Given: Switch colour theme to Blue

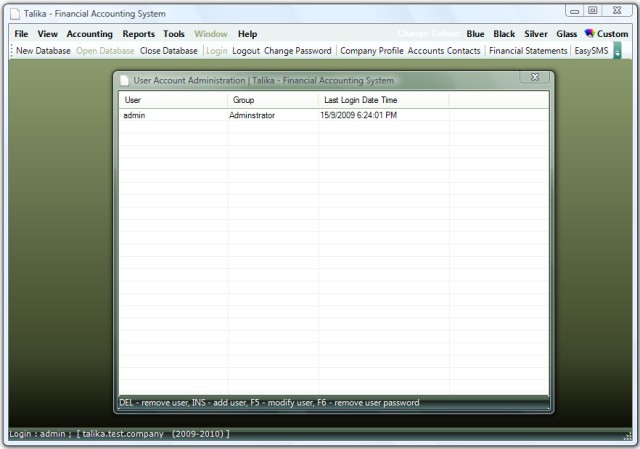Looking at the screenshot, I should click(475, 34).
